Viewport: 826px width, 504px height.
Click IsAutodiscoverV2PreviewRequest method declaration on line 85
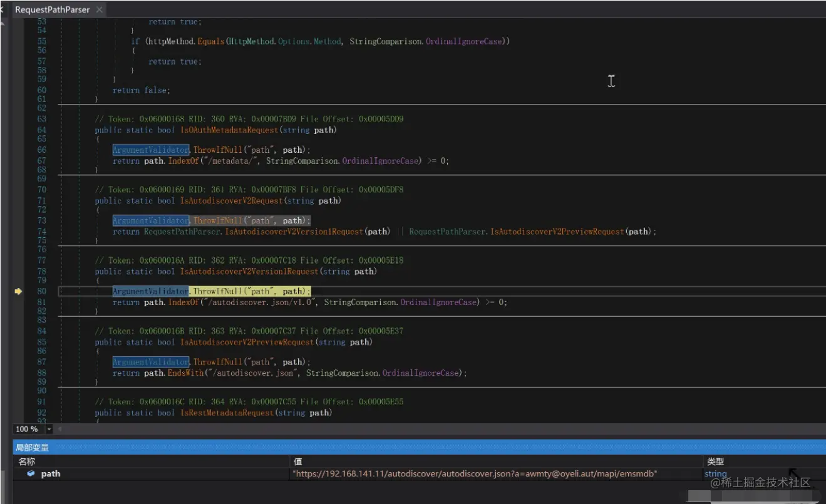click(247, 342)
